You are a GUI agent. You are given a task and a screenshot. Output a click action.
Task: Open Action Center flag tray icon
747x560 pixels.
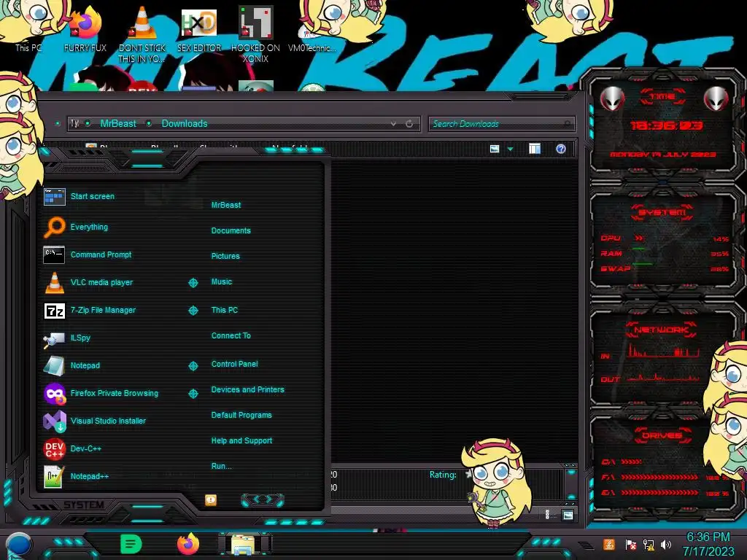630,544
